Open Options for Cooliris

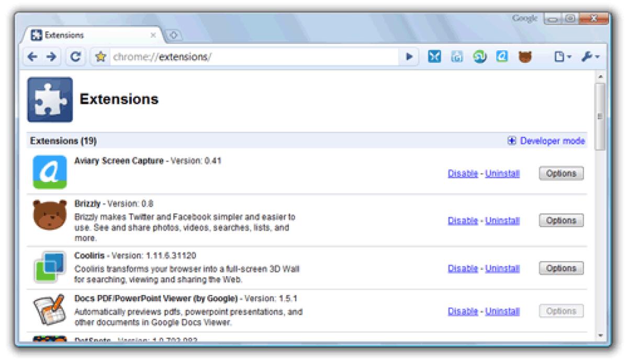pyautogui.click(x=561, y=268)
